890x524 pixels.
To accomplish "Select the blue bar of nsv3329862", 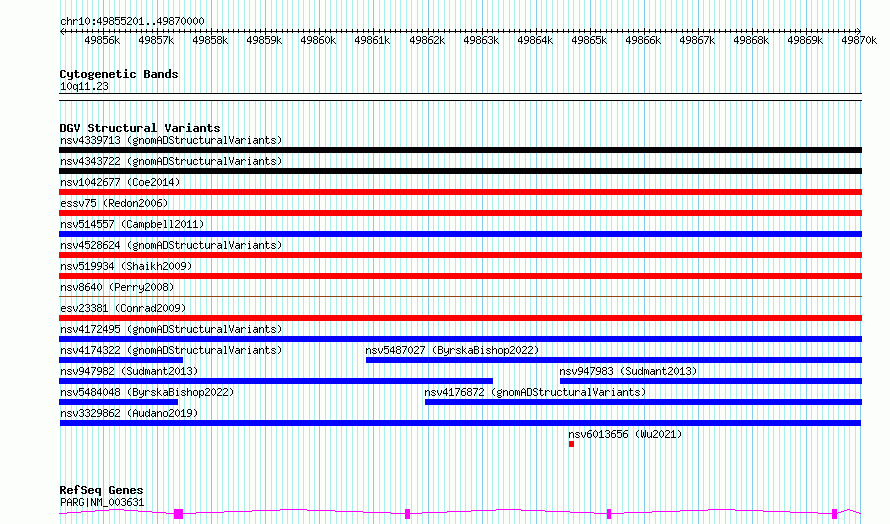I will (460, 423).
